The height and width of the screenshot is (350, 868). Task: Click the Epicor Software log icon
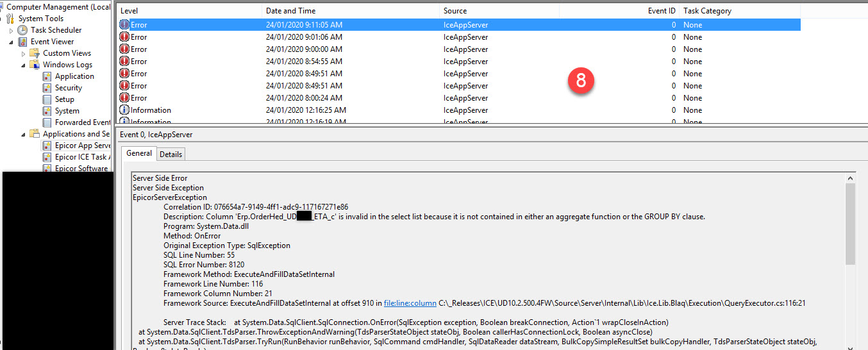pos(47,168)
